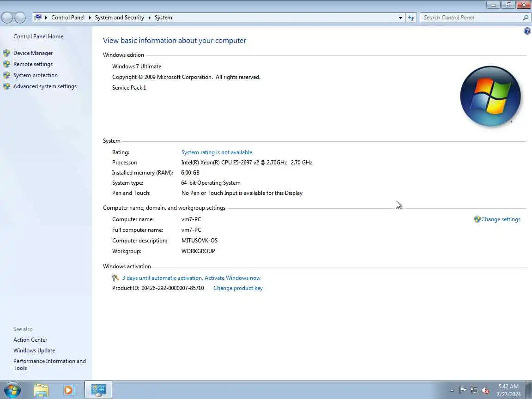Open the Start menu orb
Viewport: 532px width, 399px height.
pos(12,390)
